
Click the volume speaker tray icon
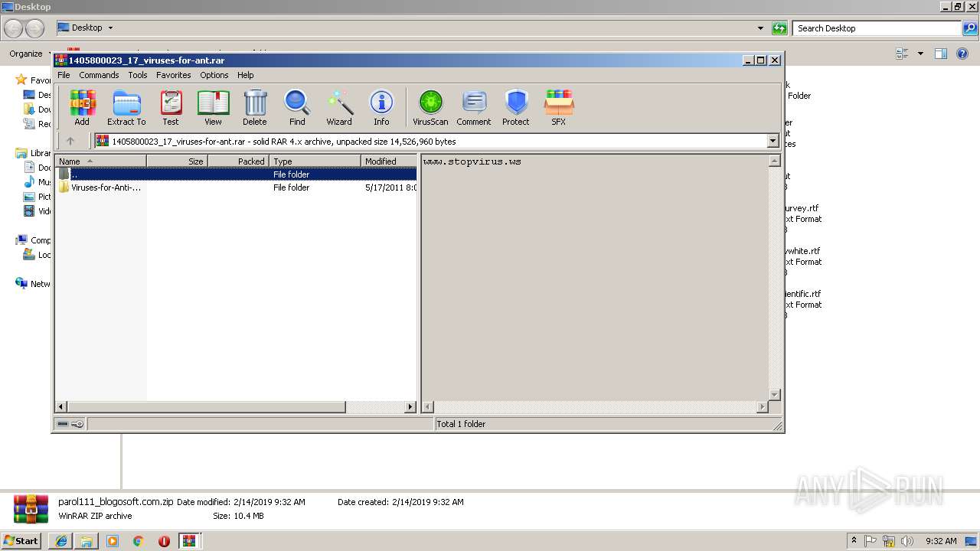[x=907, y=541]
